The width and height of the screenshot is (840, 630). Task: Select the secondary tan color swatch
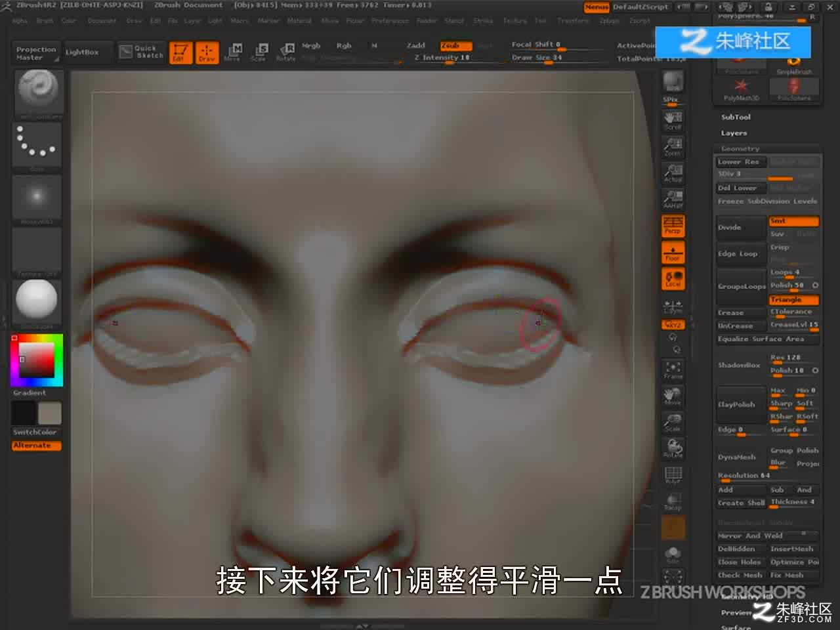tap(50, 413)
